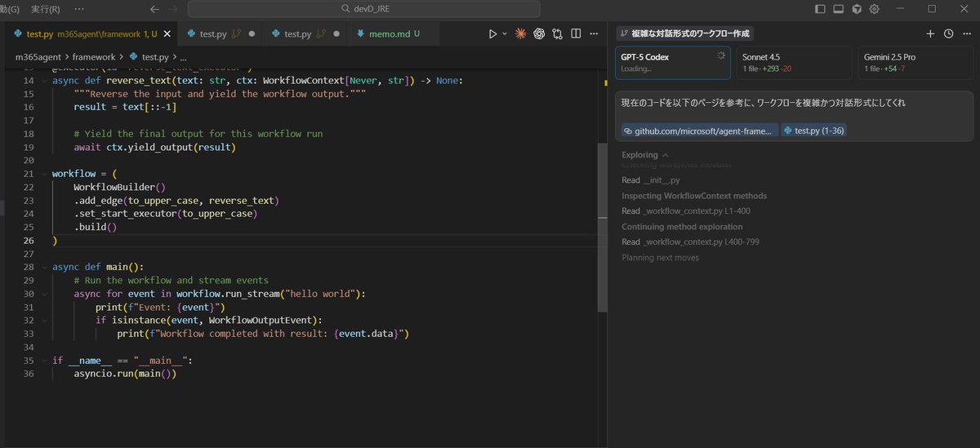
Task: Click 'if __name__ == "__main__":' line
Action: (x=122, y=361)
